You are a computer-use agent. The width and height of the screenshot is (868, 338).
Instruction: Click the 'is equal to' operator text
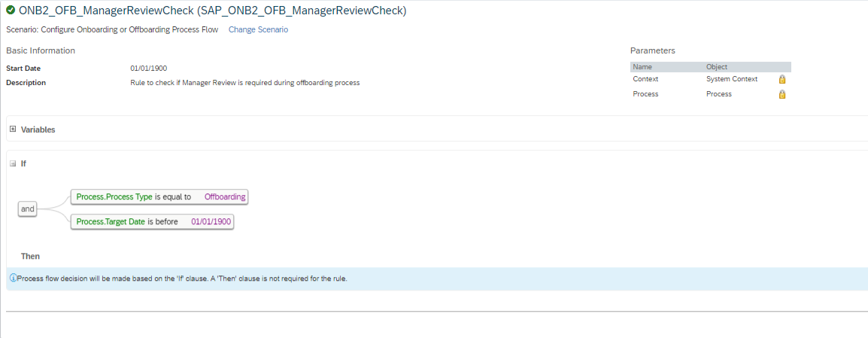[x=173, y=196]
